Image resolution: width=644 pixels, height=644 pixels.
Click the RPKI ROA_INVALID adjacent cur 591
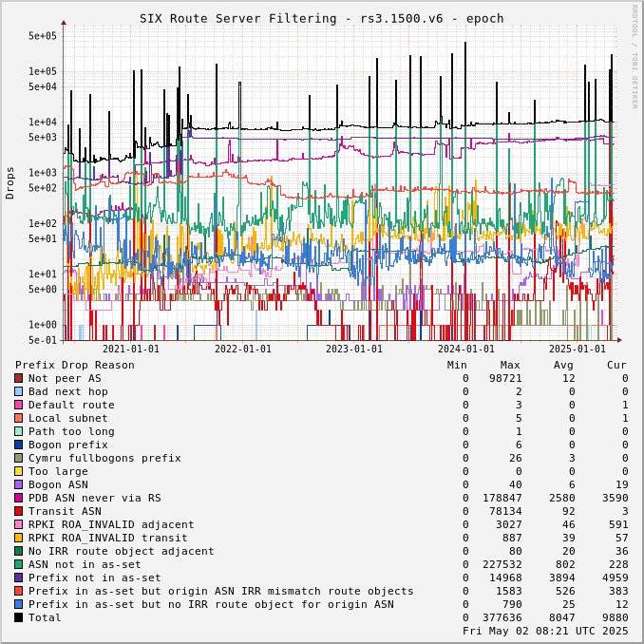[618, 524]
